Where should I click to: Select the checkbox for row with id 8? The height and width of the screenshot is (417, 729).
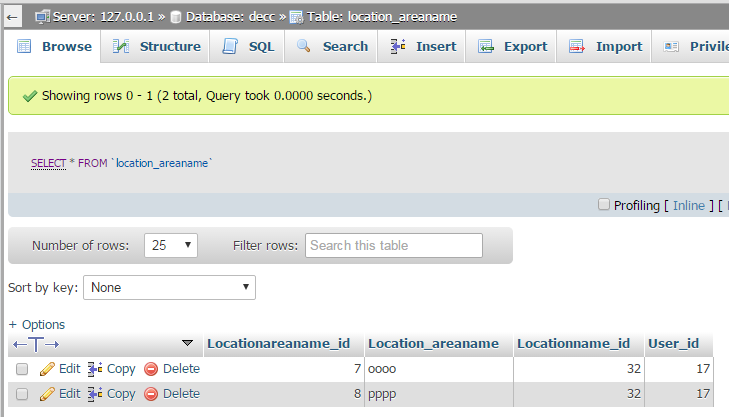[22, 394]
